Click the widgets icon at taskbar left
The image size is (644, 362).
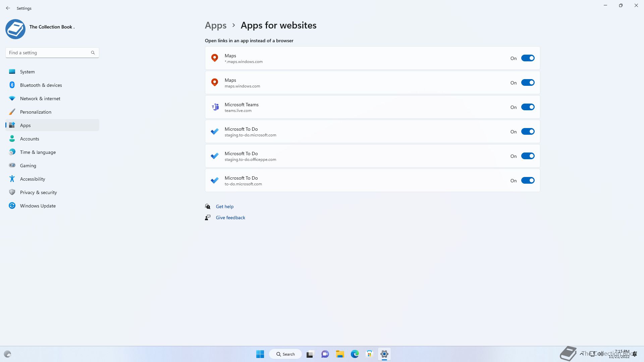[7, 354]
